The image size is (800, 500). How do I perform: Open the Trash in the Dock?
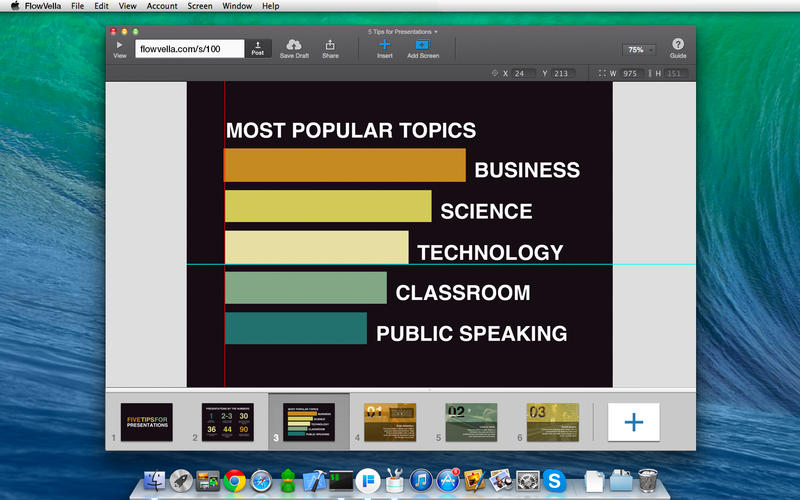[x=648, y=481]
